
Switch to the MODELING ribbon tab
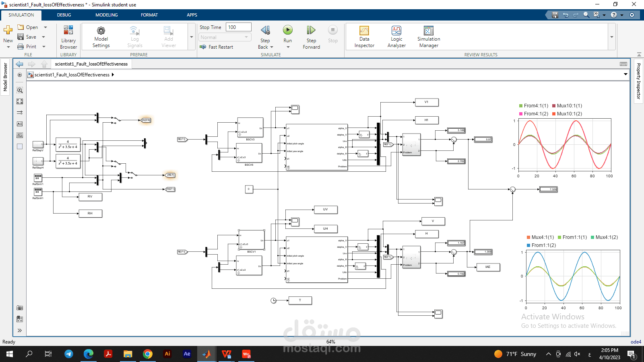coord(107,15)
